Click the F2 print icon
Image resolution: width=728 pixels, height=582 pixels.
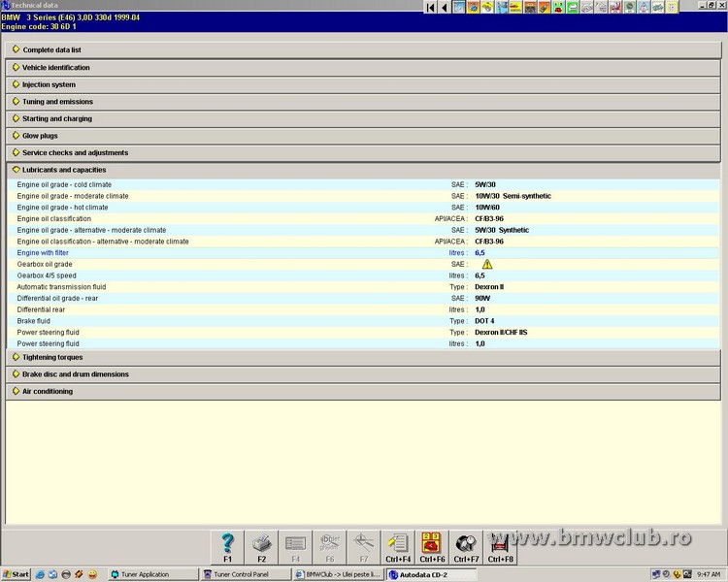pos(262,545)
